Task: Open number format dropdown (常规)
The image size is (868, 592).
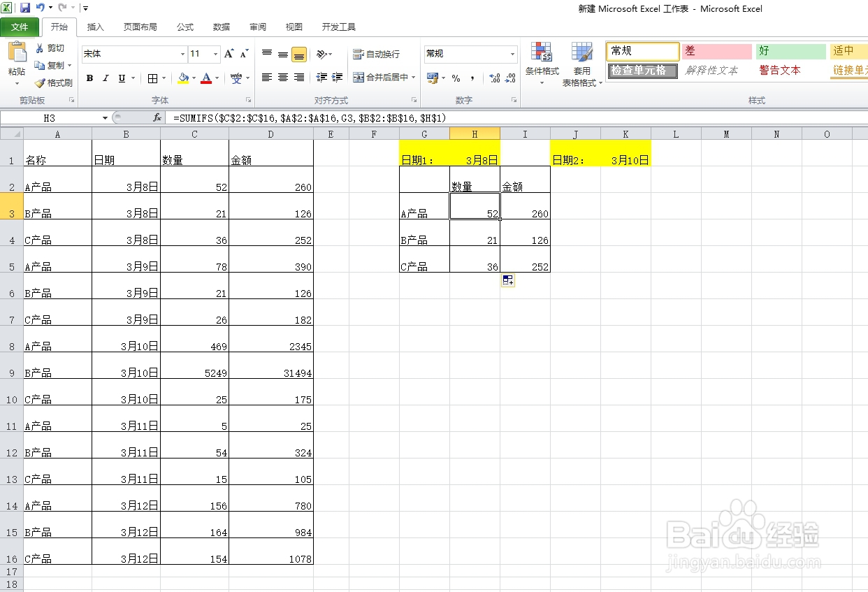Action: (513, 54)
